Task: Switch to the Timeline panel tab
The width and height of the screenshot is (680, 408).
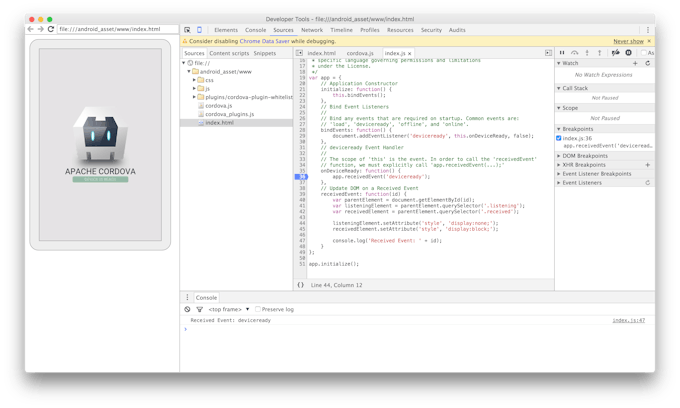Action: point(341,30)
